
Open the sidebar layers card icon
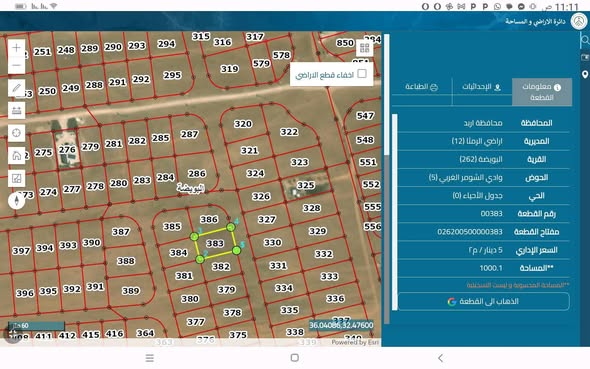pos(585,57)
